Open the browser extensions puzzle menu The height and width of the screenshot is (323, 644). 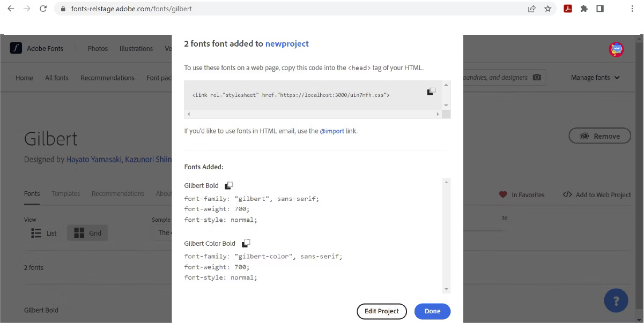(584, 9)
